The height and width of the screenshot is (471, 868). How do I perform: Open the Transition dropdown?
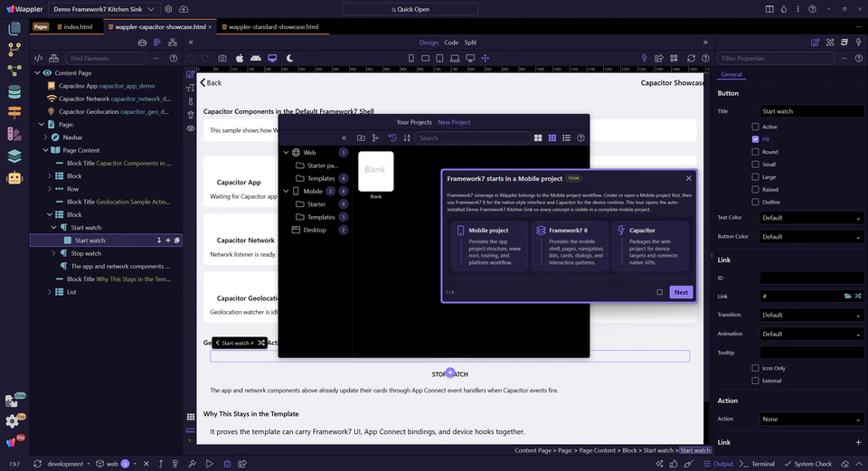click(x=811, y=315)
